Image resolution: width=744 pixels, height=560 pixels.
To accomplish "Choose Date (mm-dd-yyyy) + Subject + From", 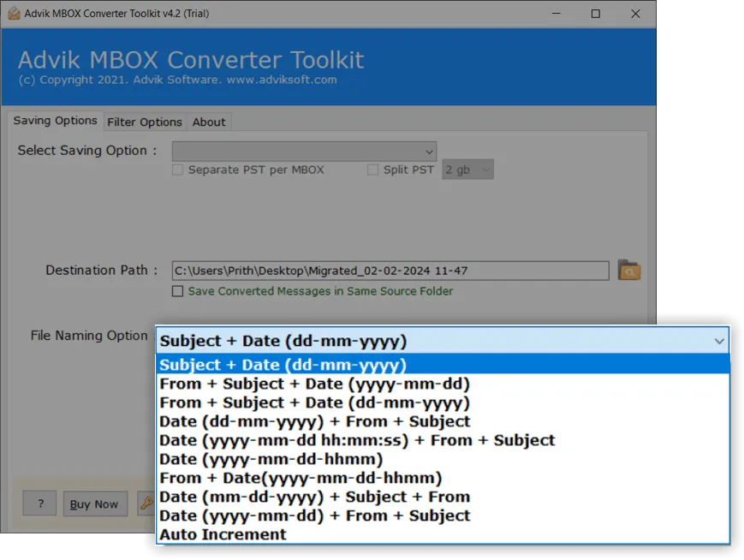I will point(443,497).
